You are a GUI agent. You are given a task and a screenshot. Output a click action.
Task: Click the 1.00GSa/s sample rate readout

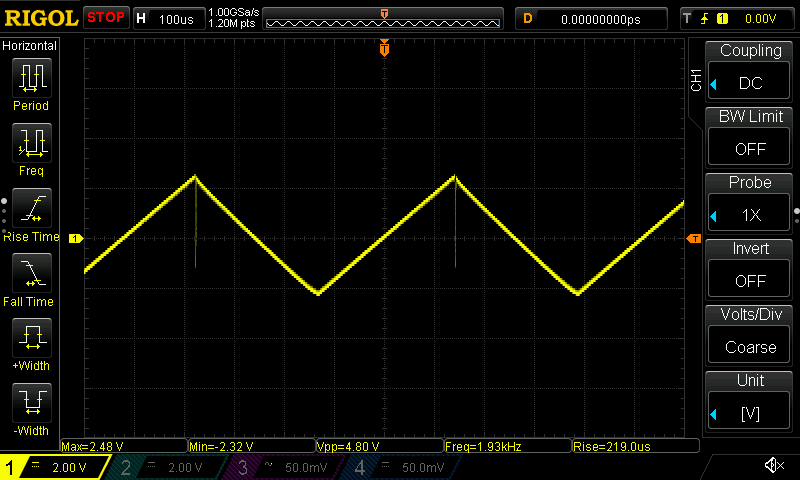234,12
